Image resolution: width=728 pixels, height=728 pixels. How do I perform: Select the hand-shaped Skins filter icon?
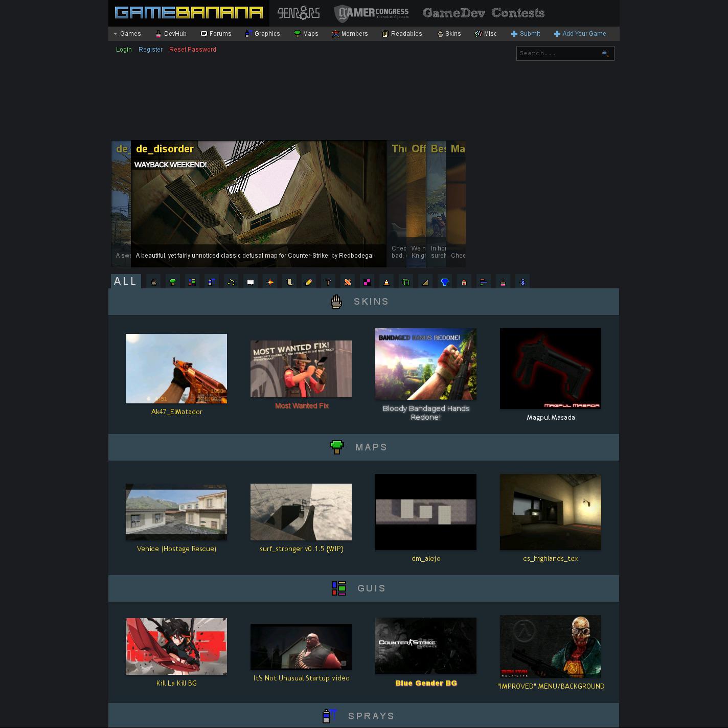[154, 282]
